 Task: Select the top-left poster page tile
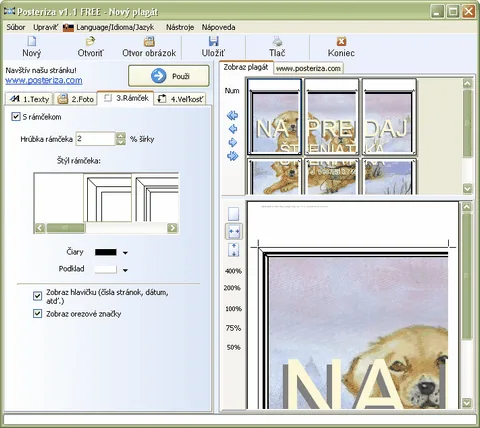(x=274, y=117)
